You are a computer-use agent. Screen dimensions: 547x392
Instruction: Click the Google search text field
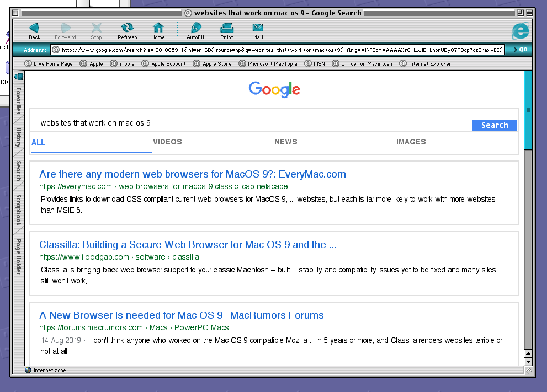point(251,123)
